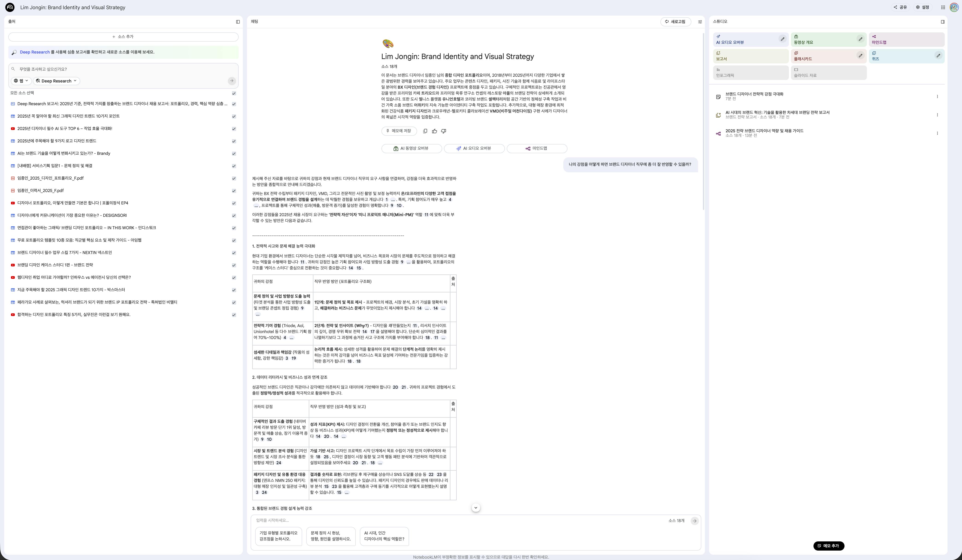Image resolution: width=962 pixels, height=560 pixels.
Task: Open more options for 브랜드 디자이너 전략적 강점 극대화
Action: coord(937,96)
